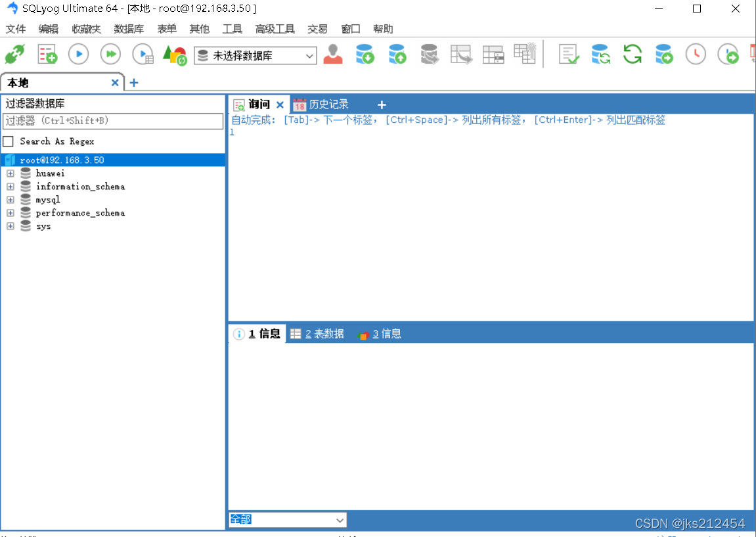Click the database icon beside sys
This screenshot has height=537, width=756.
point(26,226)
